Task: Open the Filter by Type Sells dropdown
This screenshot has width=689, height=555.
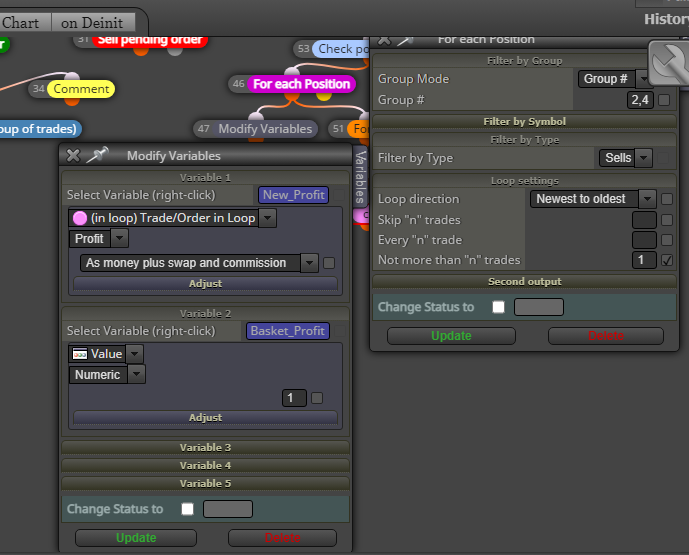Action: coord(644,158)
